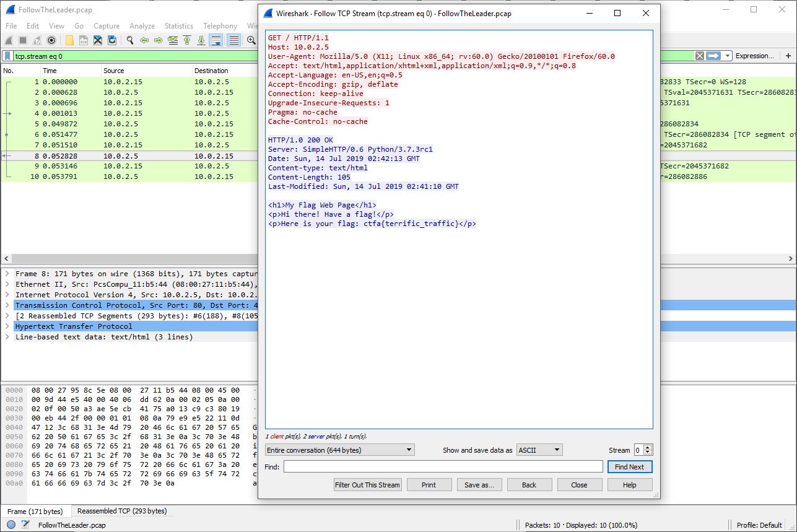Reload the capture file from toolbar
Viewport: 797px width, 532px height.
coord(112,40)
